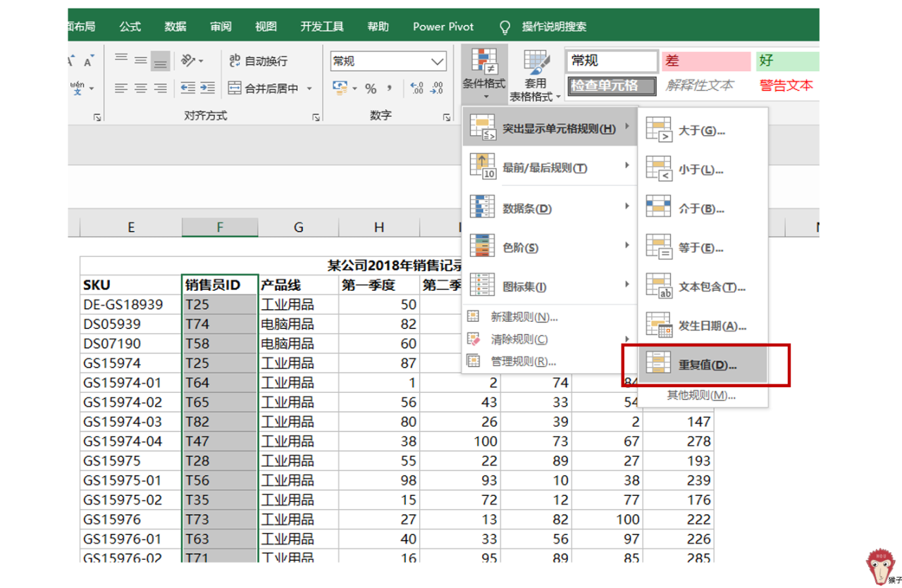The width and height of the screenshot is (902, 588).
Task: Toggle center text alignment
Action: 140,87
